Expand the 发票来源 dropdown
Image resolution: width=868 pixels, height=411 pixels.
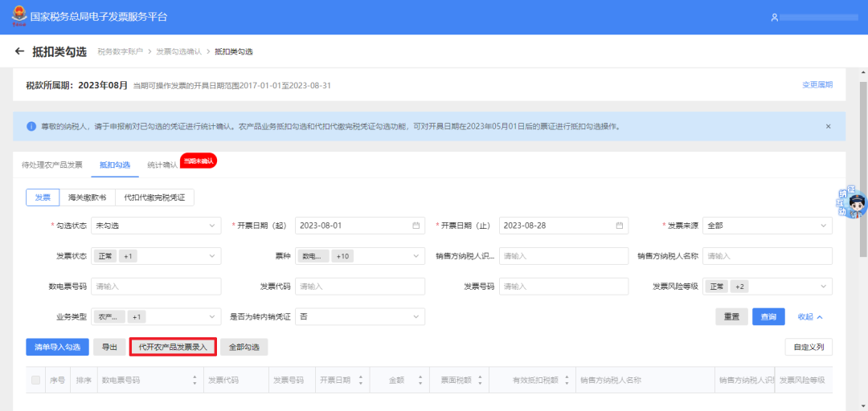768,226
